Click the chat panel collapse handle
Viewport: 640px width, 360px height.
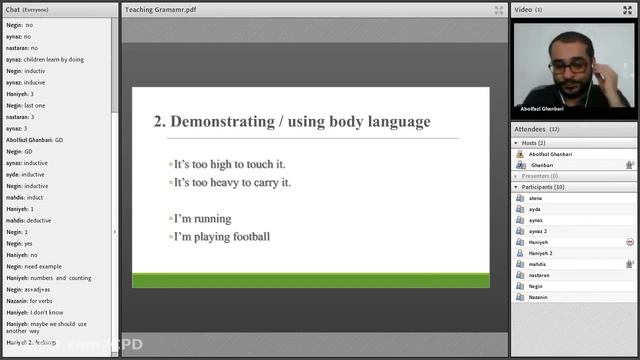[115, 232]
